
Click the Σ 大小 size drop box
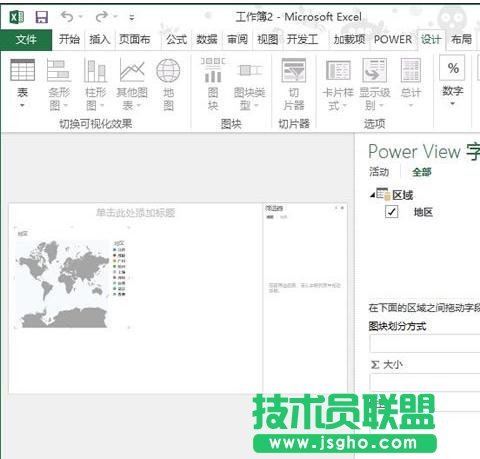coord(425,382)
